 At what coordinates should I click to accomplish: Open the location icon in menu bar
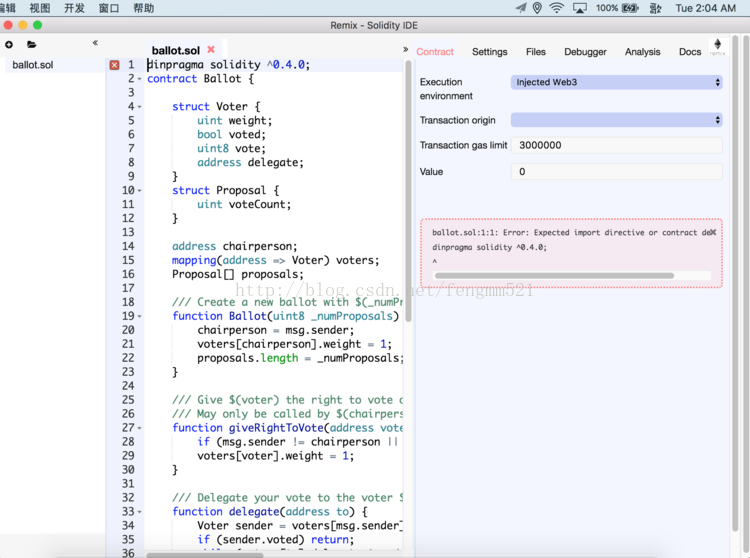pos(537,8)
